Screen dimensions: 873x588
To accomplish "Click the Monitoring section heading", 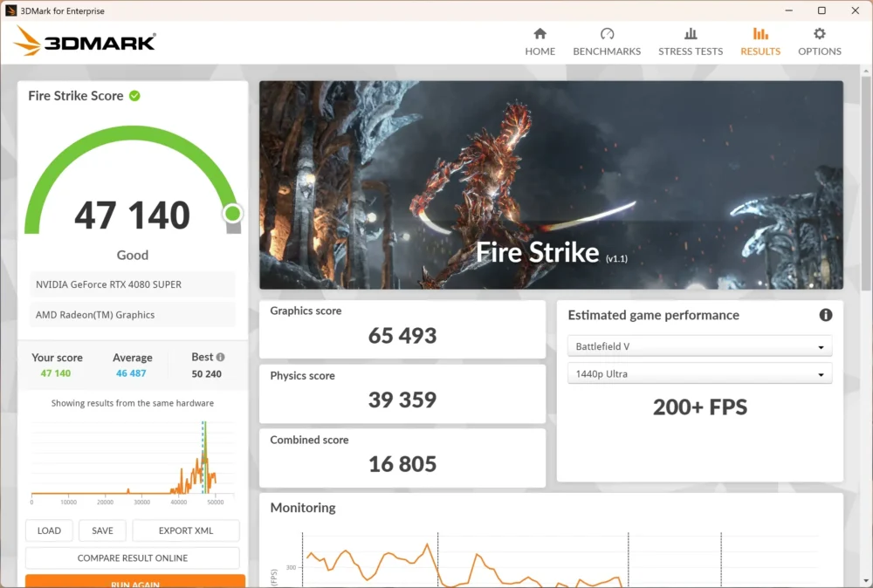I will 303,508.
